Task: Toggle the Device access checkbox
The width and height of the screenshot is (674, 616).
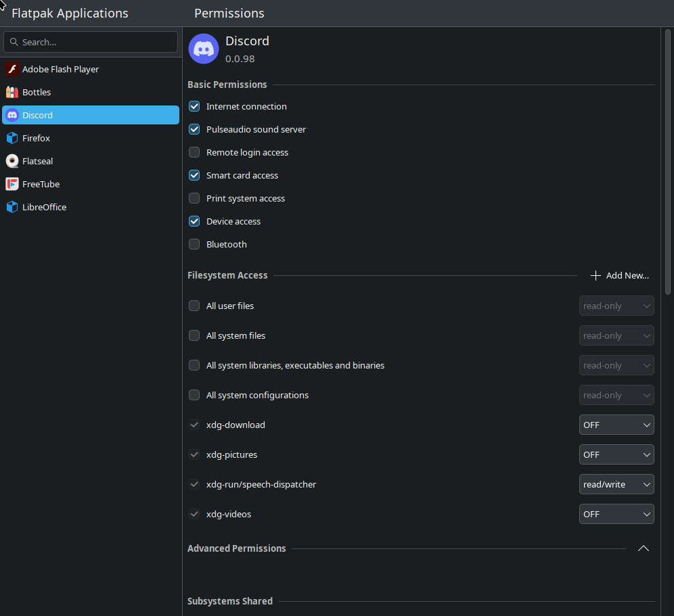Action: tap(194, 221)
